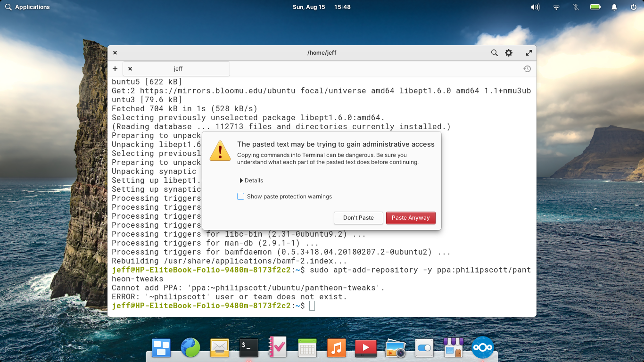Click "ERROR: '~philipscott' user or team" line
644x362 pixels.
point(230,297)
